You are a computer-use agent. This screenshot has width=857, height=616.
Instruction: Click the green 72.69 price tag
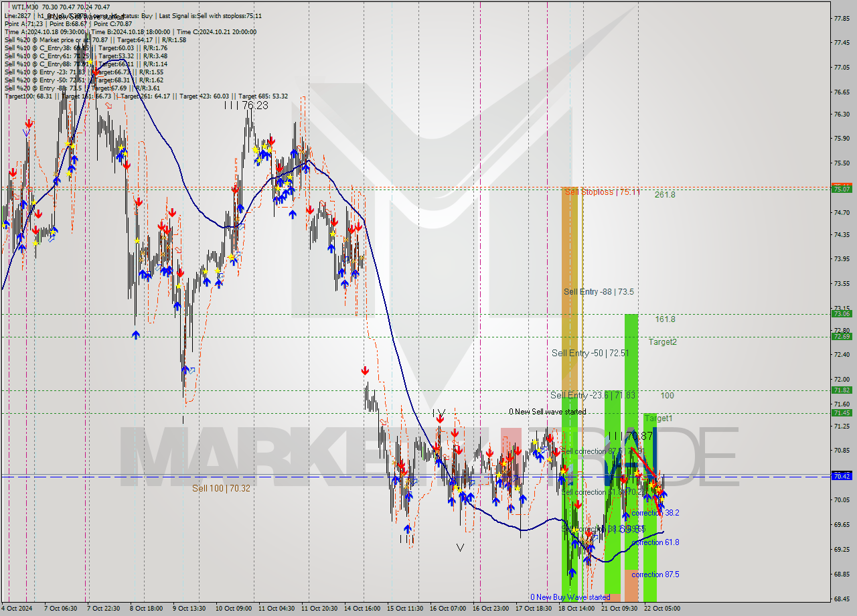point(842,336)
